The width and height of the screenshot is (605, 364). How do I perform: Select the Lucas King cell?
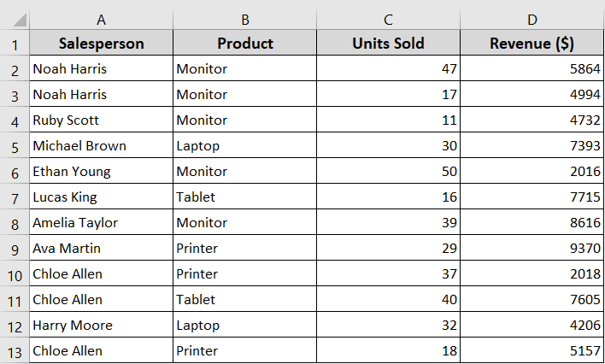pyautogui.click(x=101, y=197)
